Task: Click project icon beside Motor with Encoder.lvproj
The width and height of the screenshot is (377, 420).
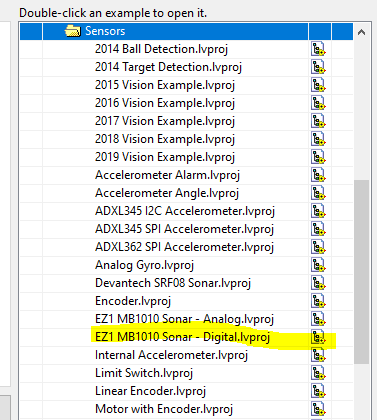Action: point(318,409)
